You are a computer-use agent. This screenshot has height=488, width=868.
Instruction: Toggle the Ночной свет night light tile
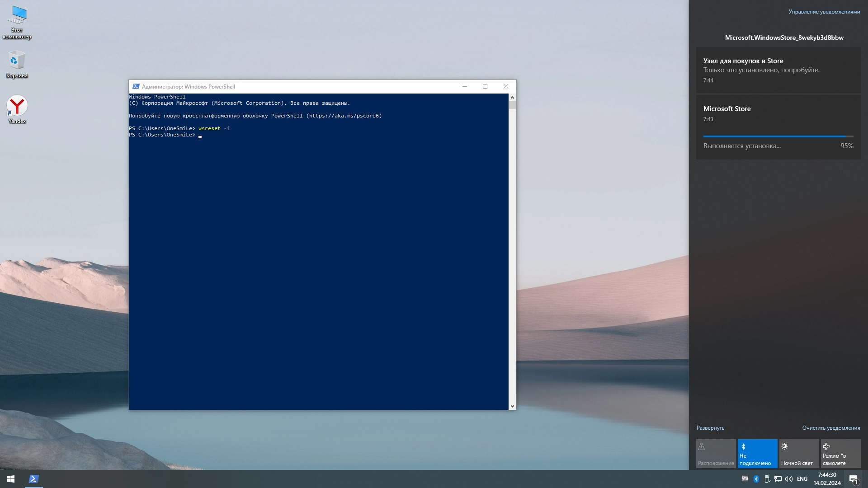tap(799, 454)
